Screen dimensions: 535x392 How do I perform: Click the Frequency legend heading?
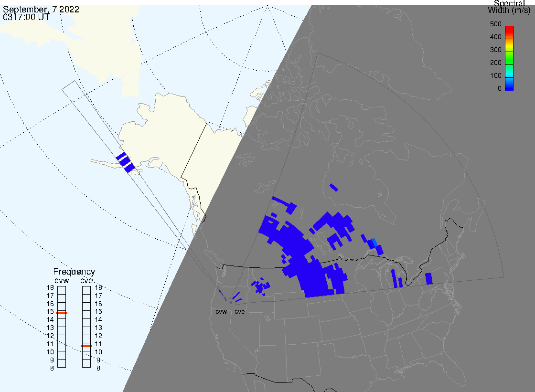(74, 272)
